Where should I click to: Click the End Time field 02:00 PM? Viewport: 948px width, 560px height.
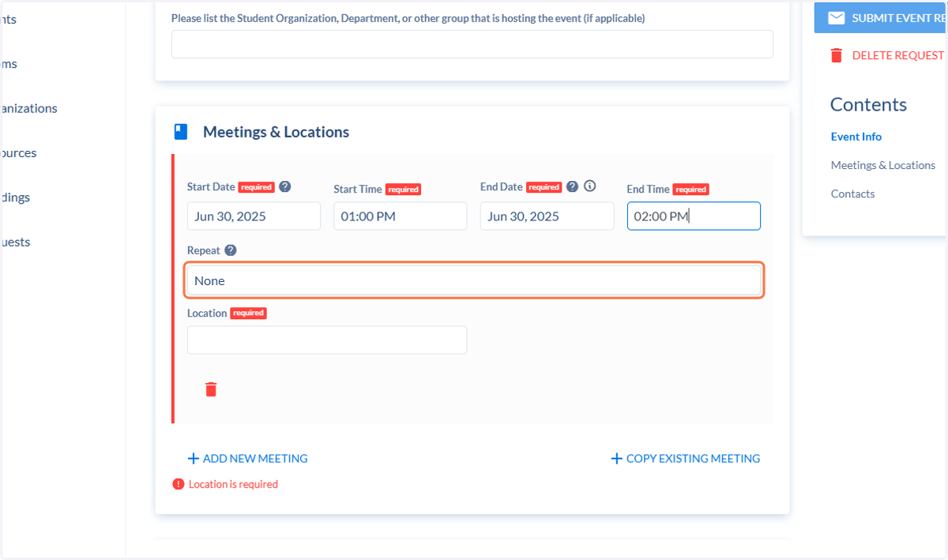tap(694, 216)
